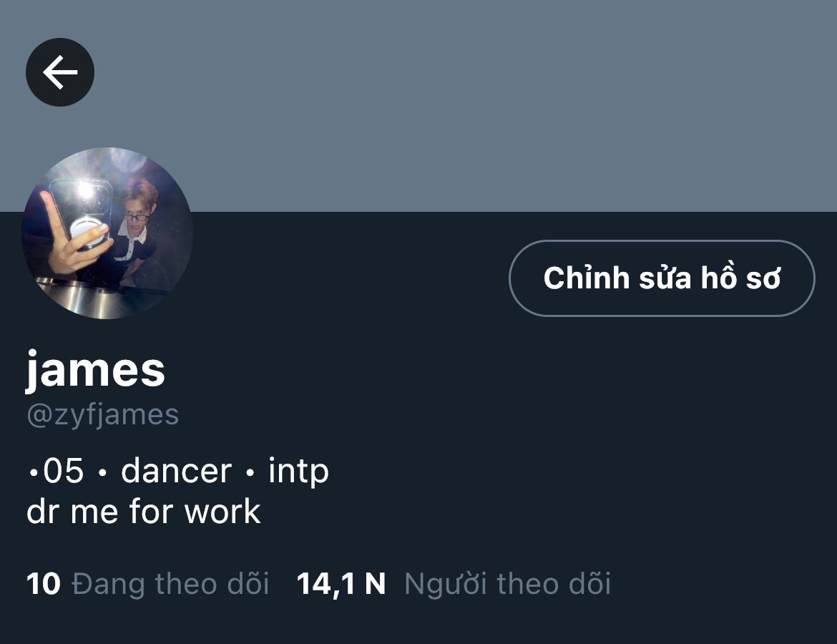Image resolution: width=837 pixels, height=644 pixels.
Task: Click the 14,1 N followers count
Action: (x=341, y=584)
